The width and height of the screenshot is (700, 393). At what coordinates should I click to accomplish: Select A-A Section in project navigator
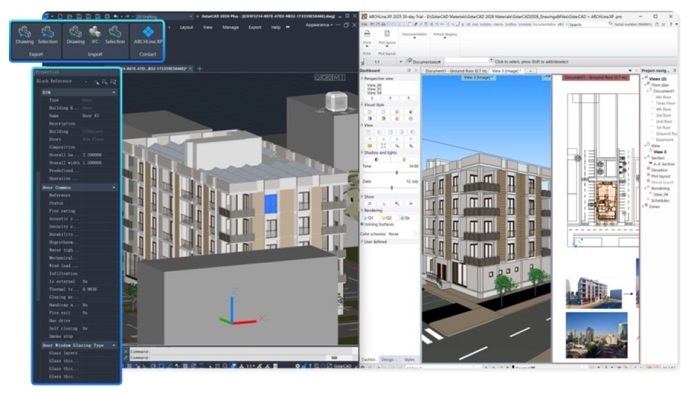pyautogui.click(x=664, y=164)
